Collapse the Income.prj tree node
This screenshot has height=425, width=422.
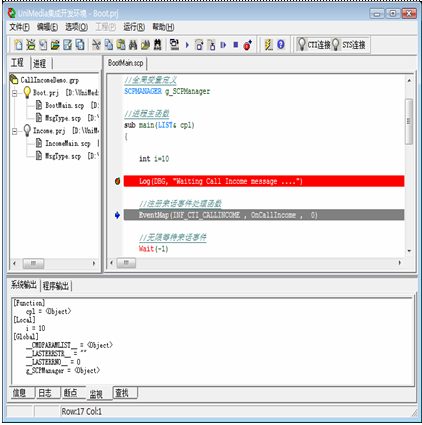(15, 131)
